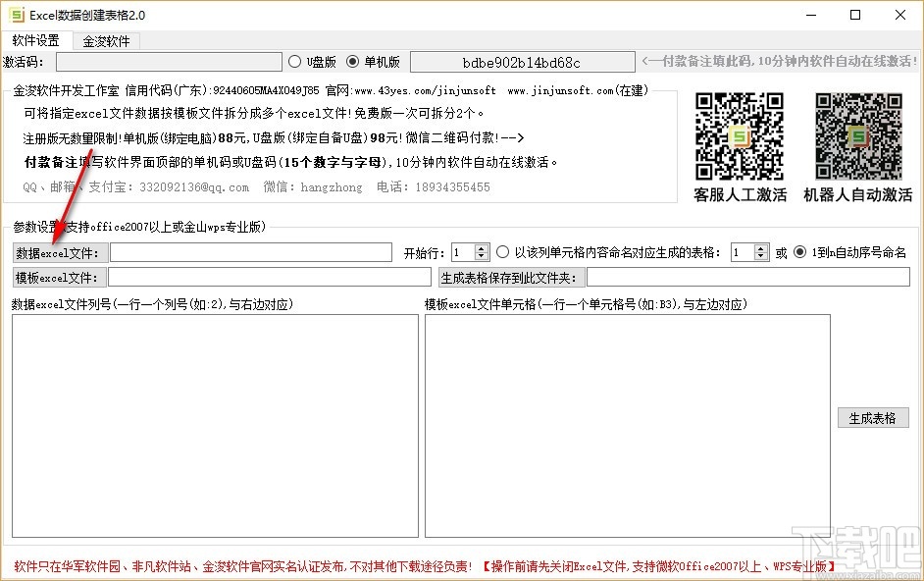
Task: Choose 以该列单元格内容命名 naming option
Action: pyautogui.click(x=503, y=251)
